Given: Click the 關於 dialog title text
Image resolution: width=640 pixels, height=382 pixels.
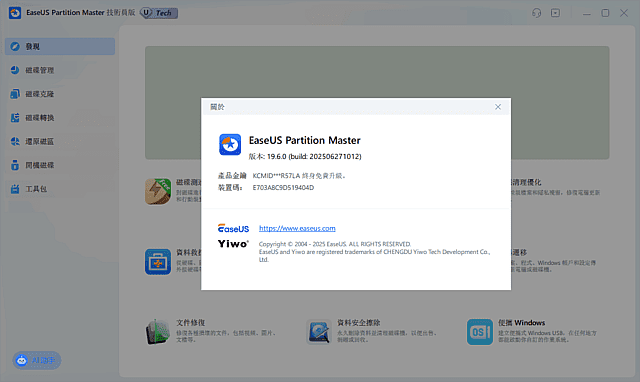Looking at the screenshot, I should coord(217,107).
